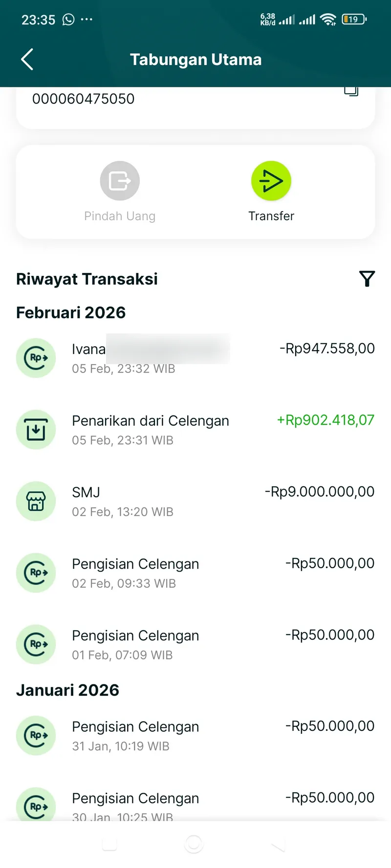Tap the Rp icon beside Ivana transaction
Viewport: 391px width, 868px height.
pyautogui.click(x=36, y=358)
